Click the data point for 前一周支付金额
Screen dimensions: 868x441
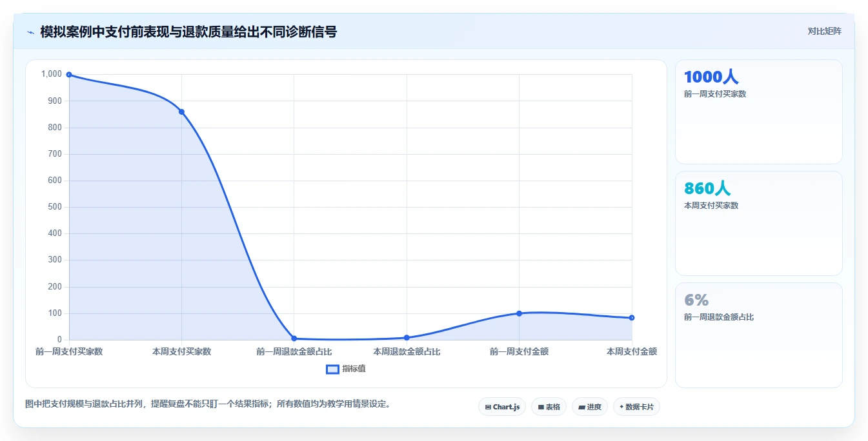(x=519, y=313)
